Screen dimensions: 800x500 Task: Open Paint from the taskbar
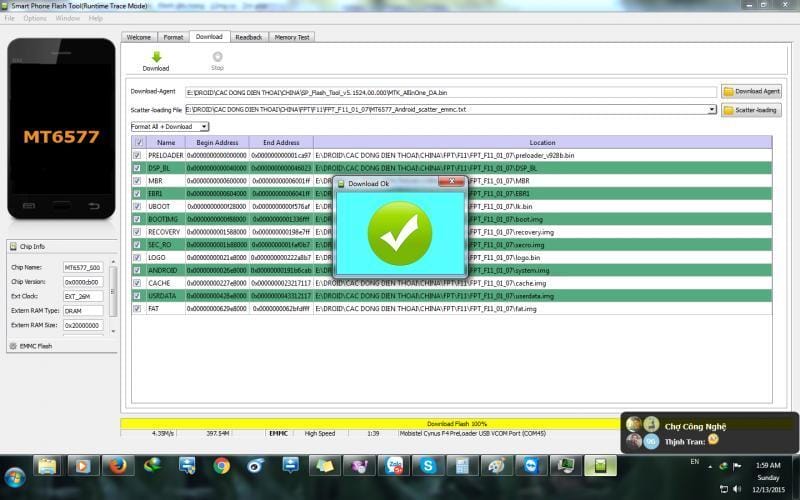[x=497, y=466]
